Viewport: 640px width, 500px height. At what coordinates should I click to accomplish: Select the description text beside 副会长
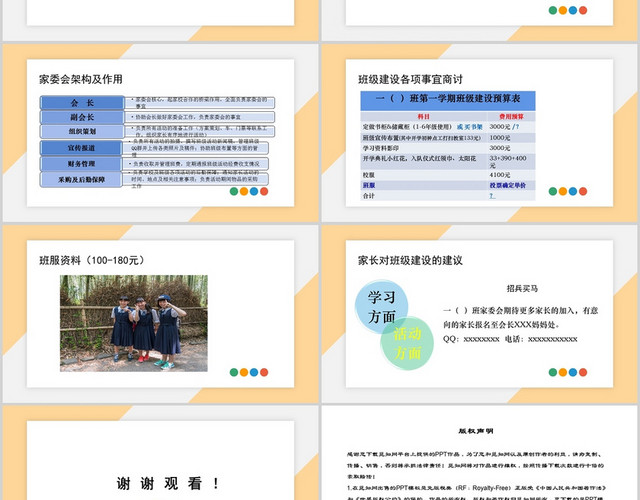click(x=186, y=117)
